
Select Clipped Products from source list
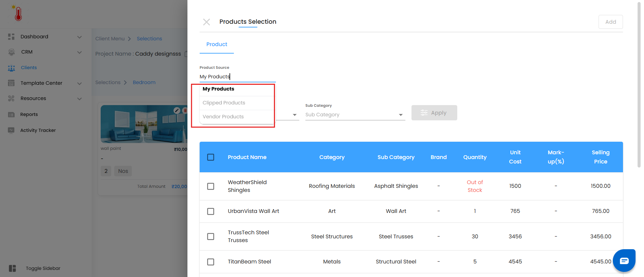click(224, 103)
